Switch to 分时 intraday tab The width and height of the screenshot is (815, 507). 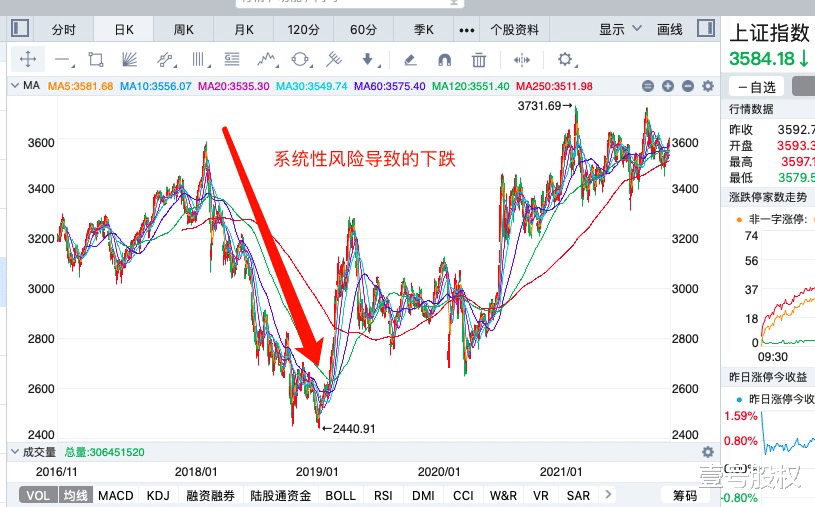click(x=64, y=30)
